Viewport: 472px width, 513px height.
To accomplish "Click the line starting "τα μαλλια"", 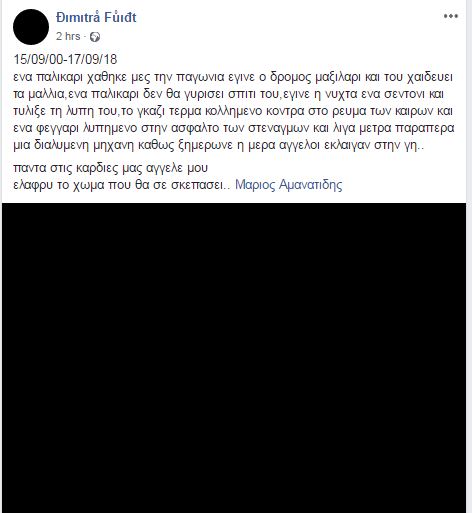I will click(x=229, y=94).
